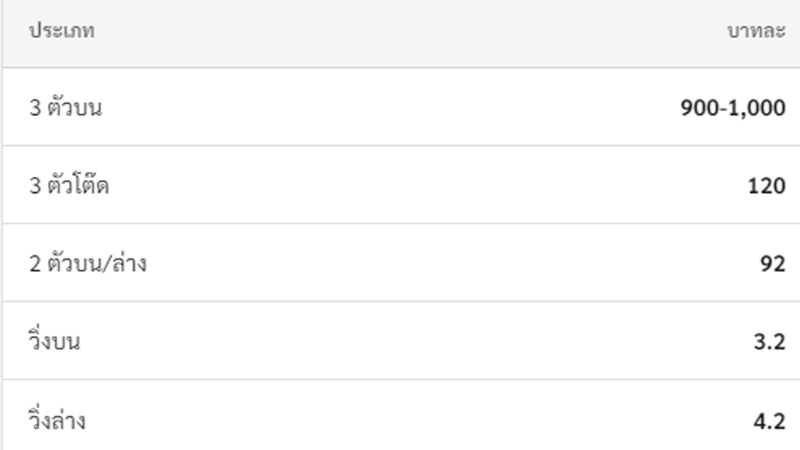Select the 2 ตัวบน/ล่าง row label
Screen dimensions: 800x450
88,263
